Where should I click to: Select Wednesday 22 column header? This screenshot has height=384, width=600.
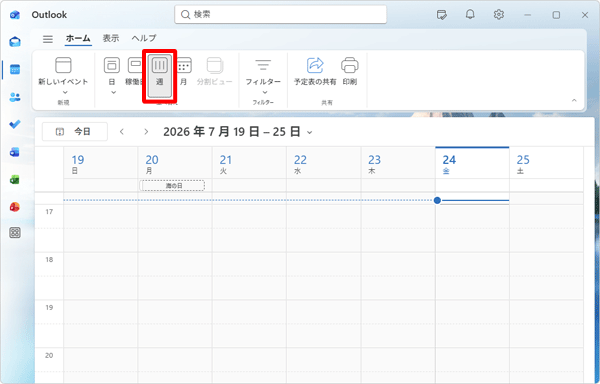click(x=324, y=163)
